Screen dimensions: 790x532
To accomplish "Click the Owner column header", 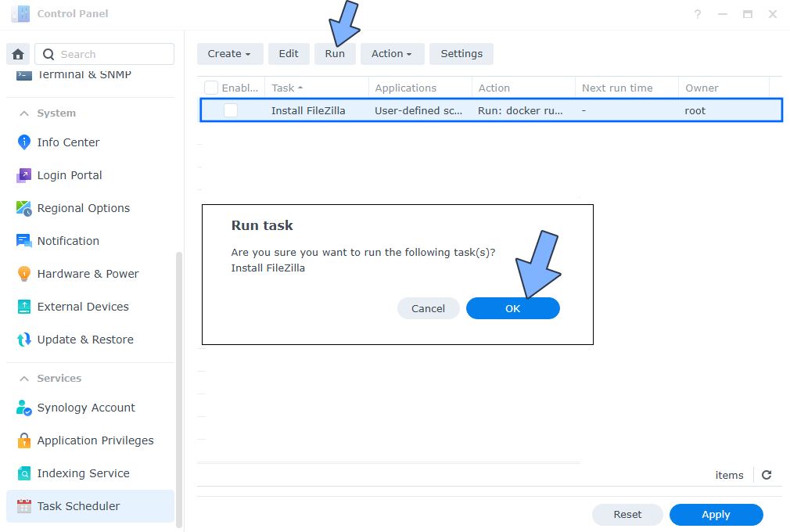I will (724, 88).
